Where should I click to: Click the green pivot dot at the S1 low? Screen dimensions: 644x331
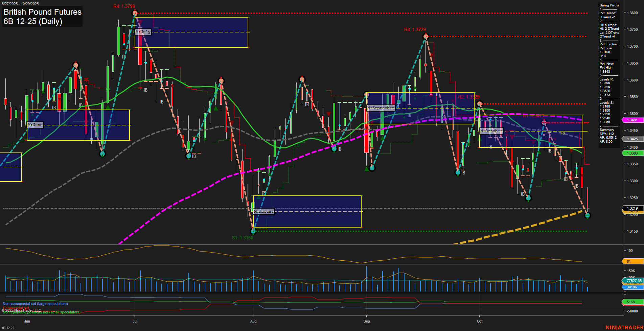coord(253,231)
